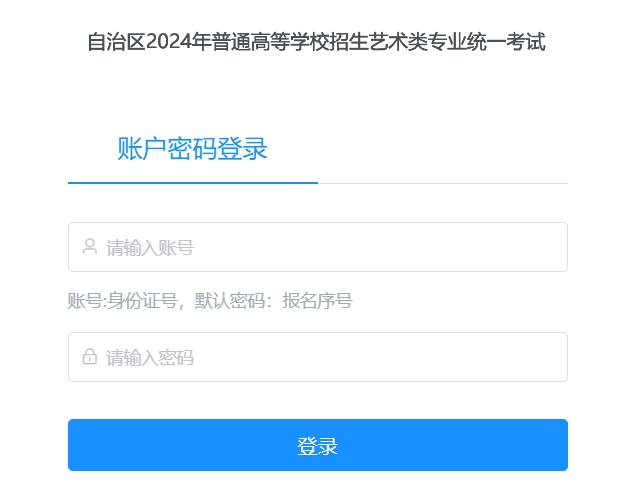Click the right edge of the 登录 button
This screenshot has width=629, height=495.
coord(558,445)
